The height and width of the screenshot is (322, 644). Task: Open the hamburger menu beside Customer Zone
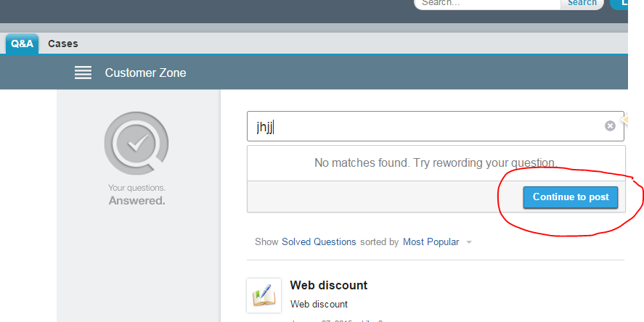[83, 73]
